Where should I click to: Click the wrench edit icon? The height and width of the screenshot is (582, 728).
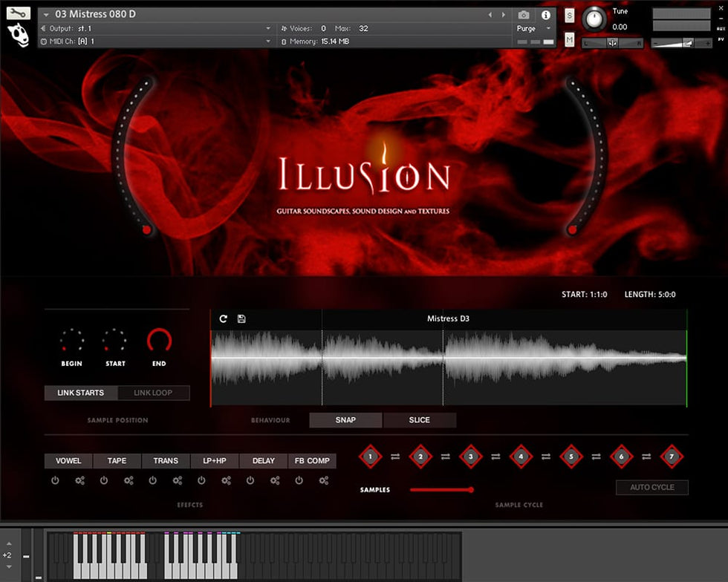pyautogui.click(x=18, y=13)
